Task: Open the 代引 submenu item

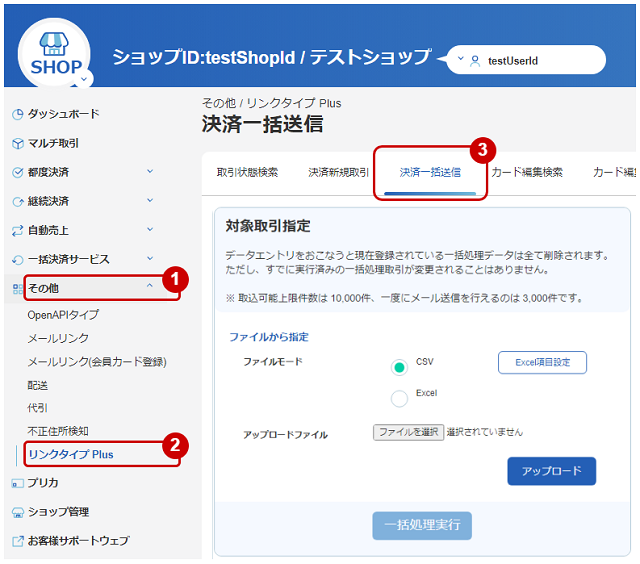Action: 38,408
